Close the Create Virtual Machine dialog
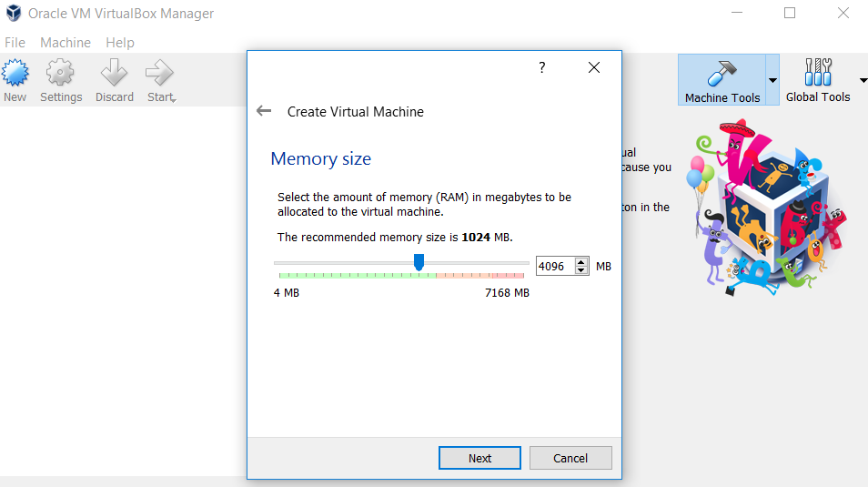The width and height of the screenshot is (868, 487). coord(594,67)
